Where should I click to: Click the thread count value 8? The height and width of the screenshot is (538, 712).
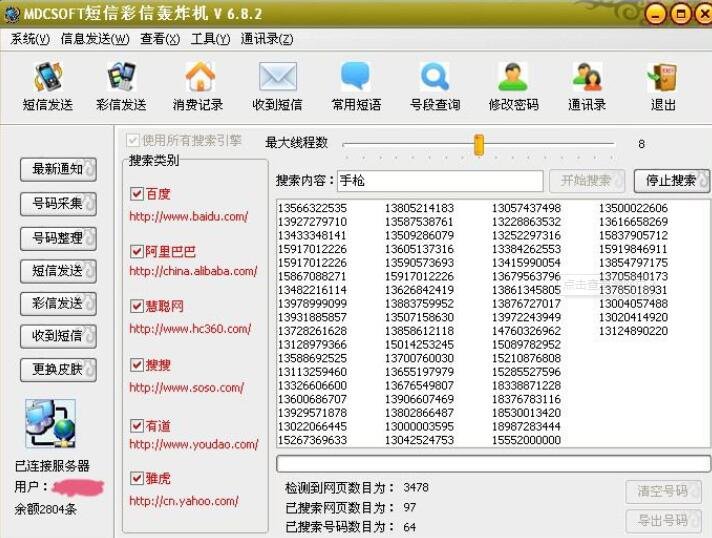[x=641, y=144]
